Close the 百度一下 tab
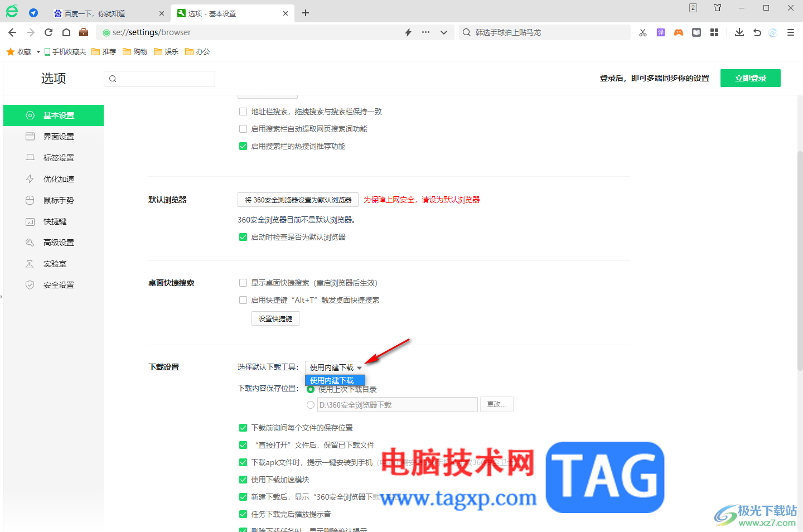The height and width of the screenshot is (532, 803). point(162,13)
